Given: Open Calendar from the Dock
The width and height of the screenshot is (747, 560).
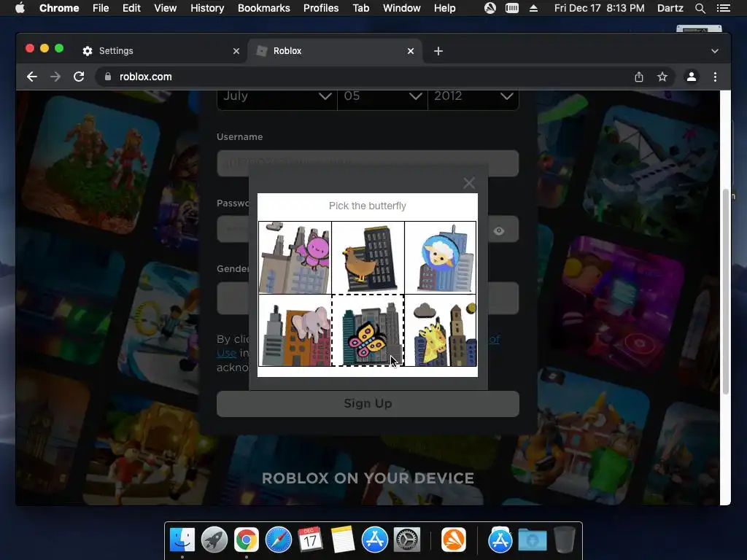Looking at the screenshot, I should click(310, 540).
